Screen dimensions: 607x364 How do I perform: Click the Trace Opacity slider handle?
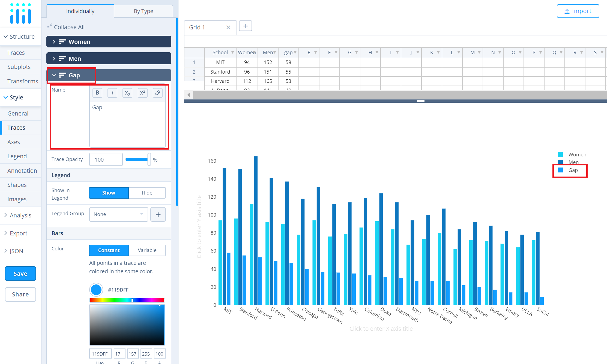(x=149, y=159)
